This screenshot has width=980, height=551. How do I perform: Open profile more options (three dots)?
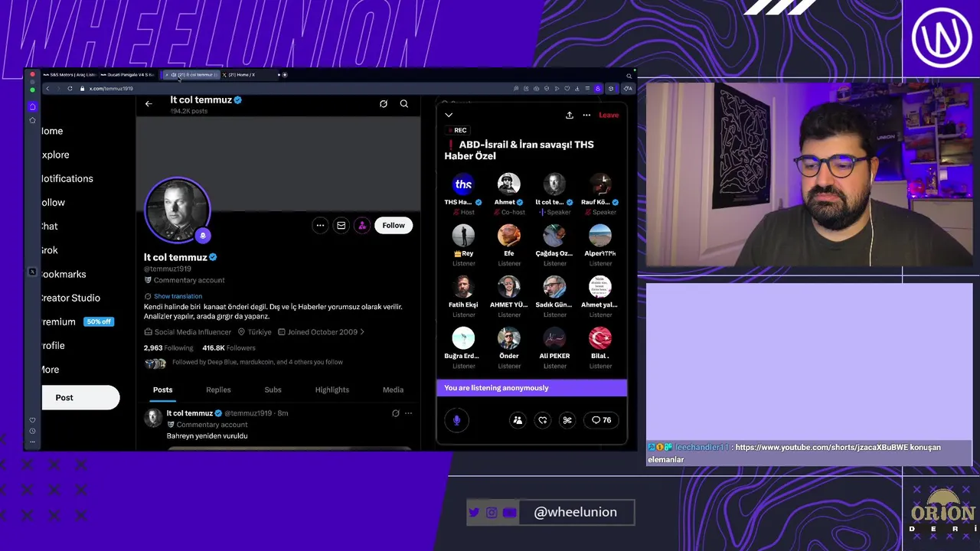pos(320,225)
